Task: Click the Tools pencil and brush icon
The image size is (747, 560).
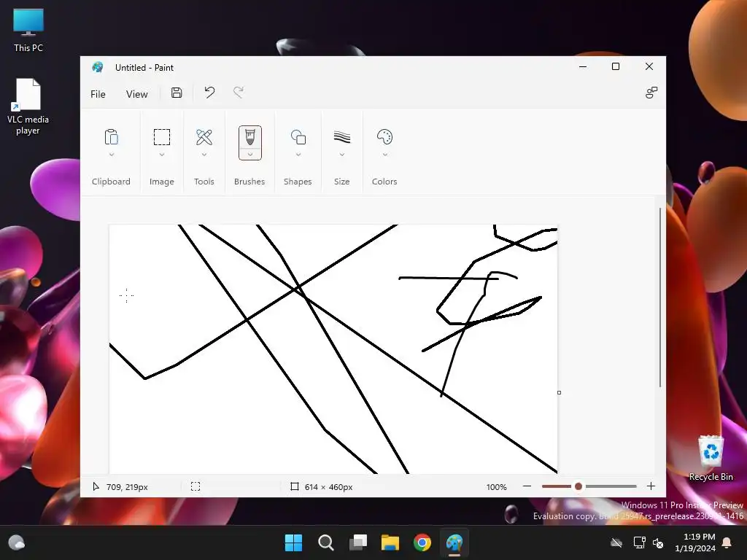Action: click(204, 137)
